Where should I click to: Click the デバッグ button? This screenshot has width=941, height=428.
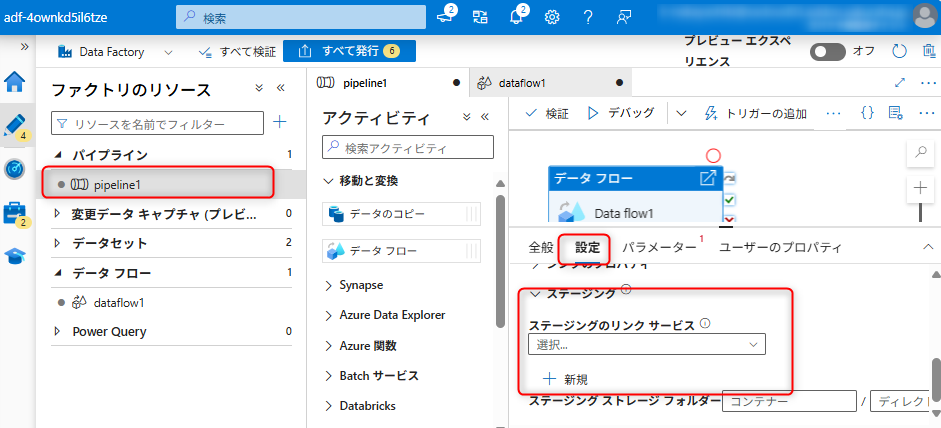621,113
